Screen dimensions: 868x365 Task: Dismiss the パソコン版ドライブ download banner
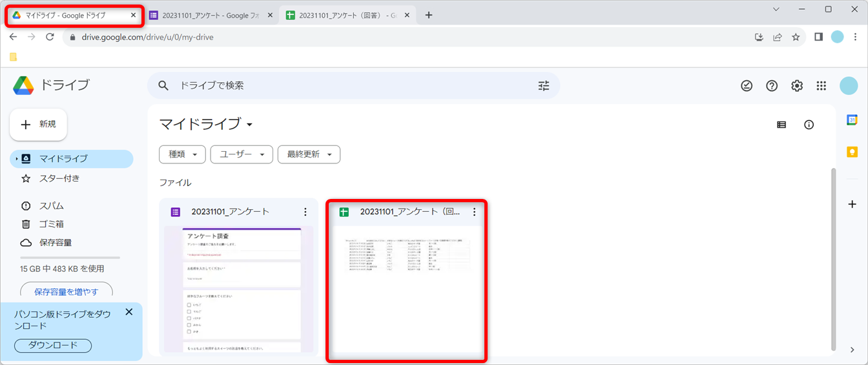[x=129, y=312]
